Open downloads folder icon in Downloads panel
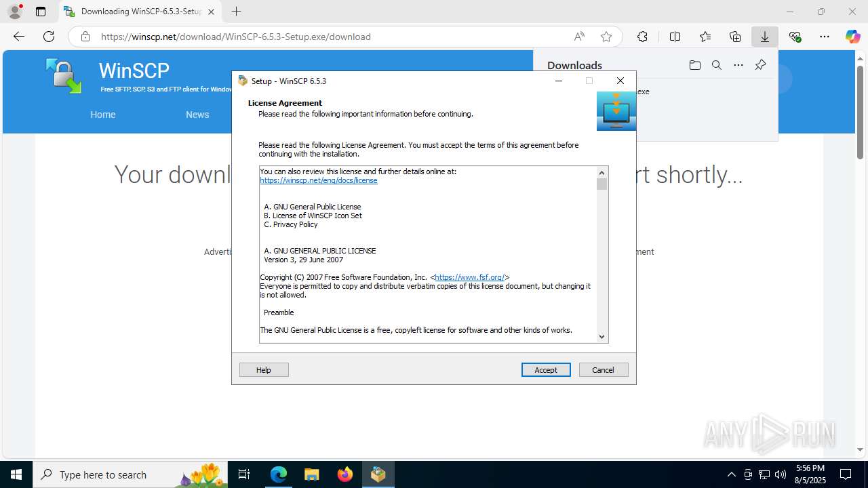 coord(694,65)
